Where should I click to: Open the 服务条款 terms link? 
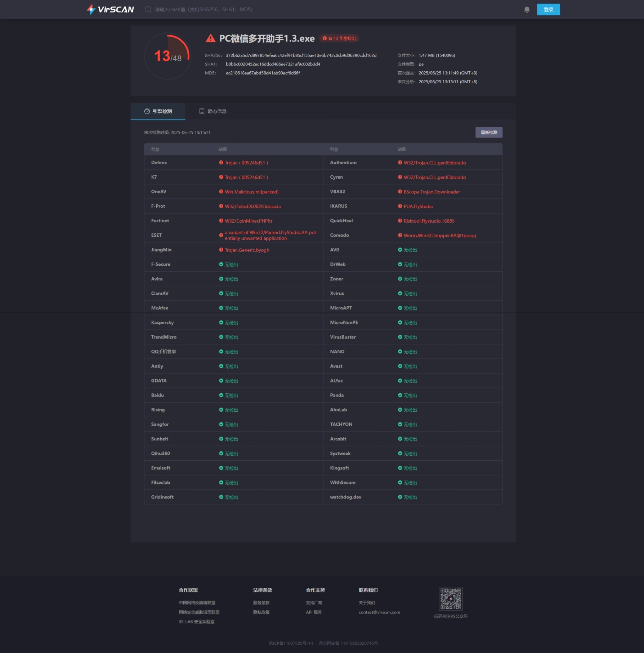[x=261, y=603]
